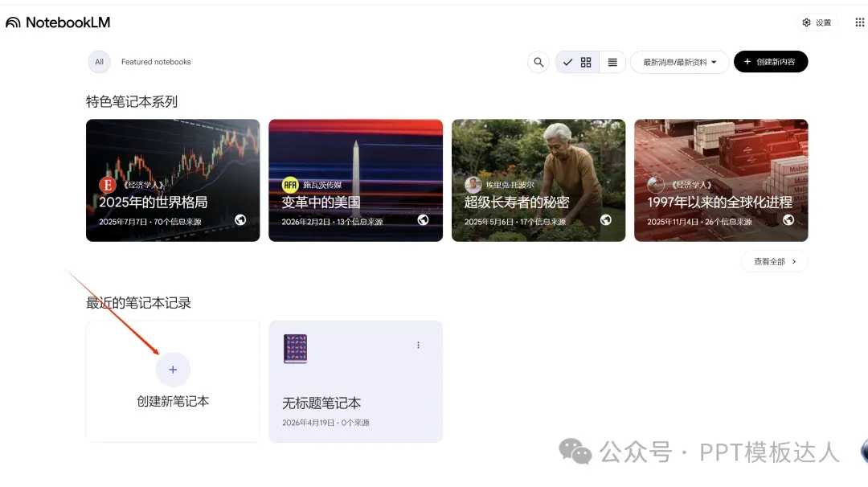
Task: Open the 1997年以来的全球化进程 notebook
Action: tap(720, 180)
